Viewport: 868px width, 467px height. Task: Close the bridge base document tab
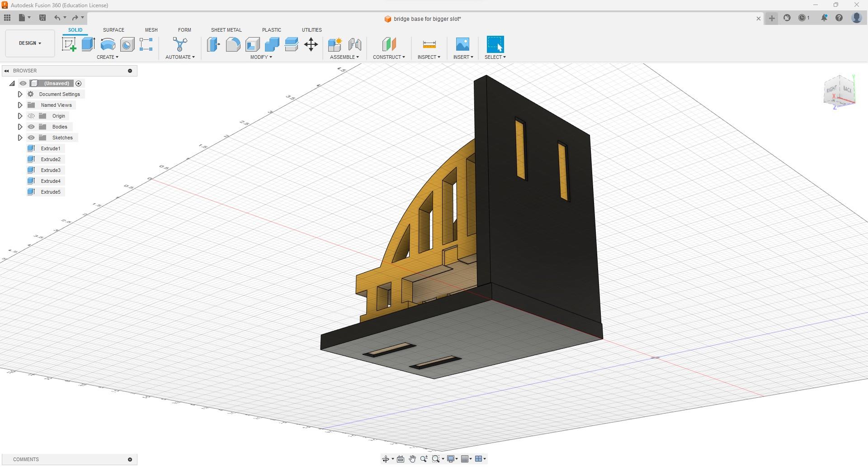(759, 19)
